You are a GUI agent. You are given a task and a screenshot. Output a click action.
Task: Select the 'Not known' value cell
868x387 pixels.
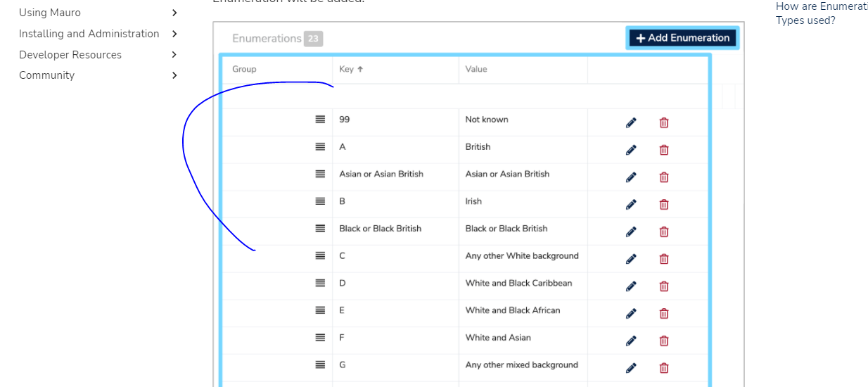[x=487, y=120]
